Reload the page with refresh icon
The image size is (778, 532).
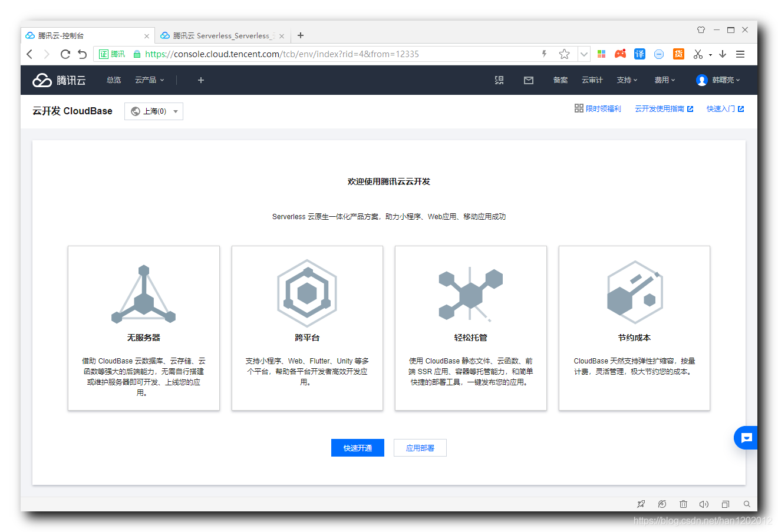click(65, 54)
